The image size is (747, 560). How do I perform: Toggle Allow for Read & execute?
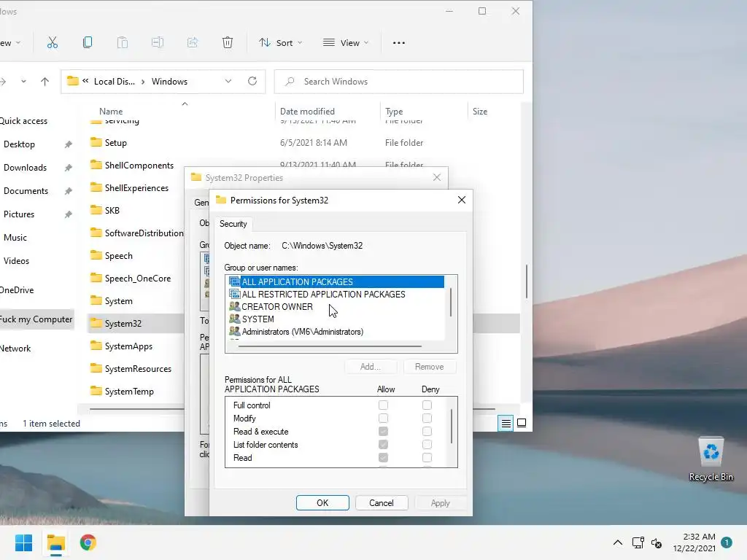click(x=383, y=432)
